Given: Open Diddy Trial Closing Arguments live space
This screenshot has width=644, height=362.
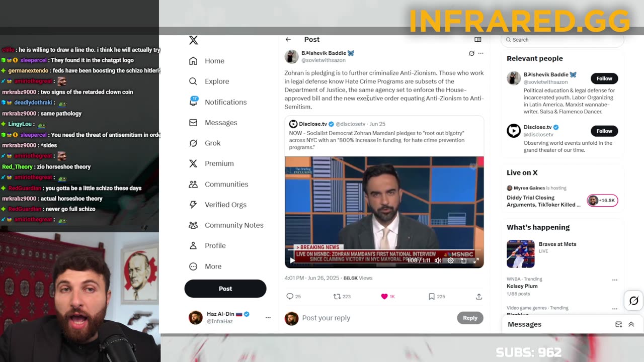Looking at the screenshot, I should (x=543, y=201).
